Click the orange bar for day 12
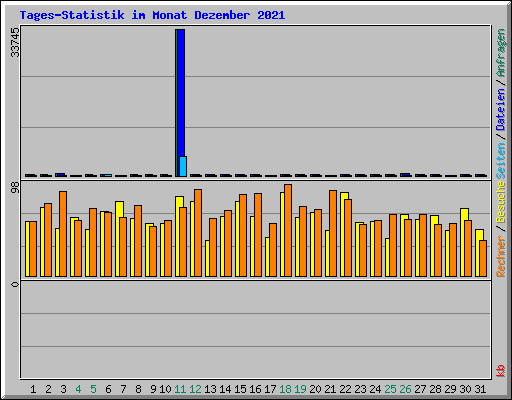Screen dimensions: 512x400 click(198, 233)
